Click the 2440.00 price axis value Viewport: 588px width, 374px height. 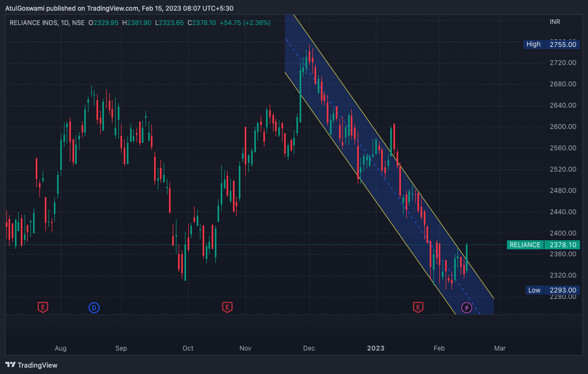pyautogui.click(x=563, y=212)
